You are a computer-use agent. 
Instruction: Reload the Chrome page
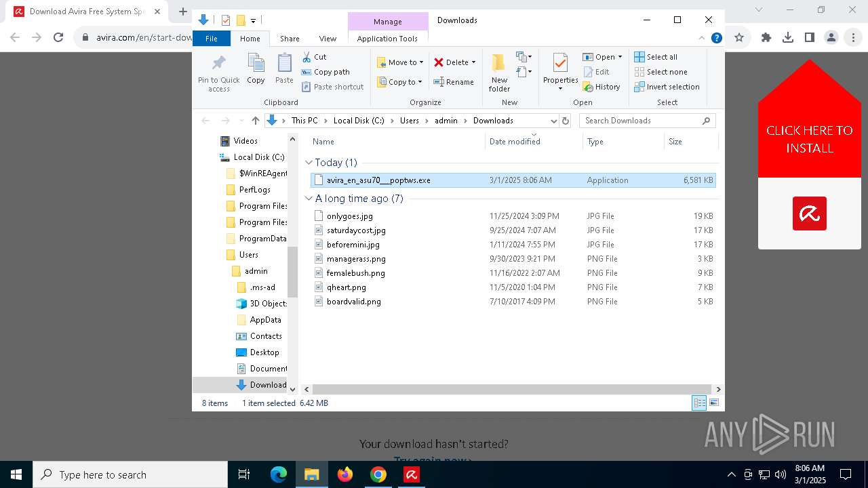coord(58,38)
